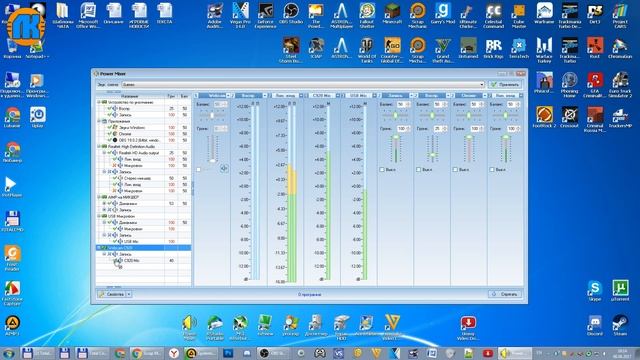Launch the Foxit Reader desktop icon
This screenshot has height=360, width=640.
pos(12,258)
